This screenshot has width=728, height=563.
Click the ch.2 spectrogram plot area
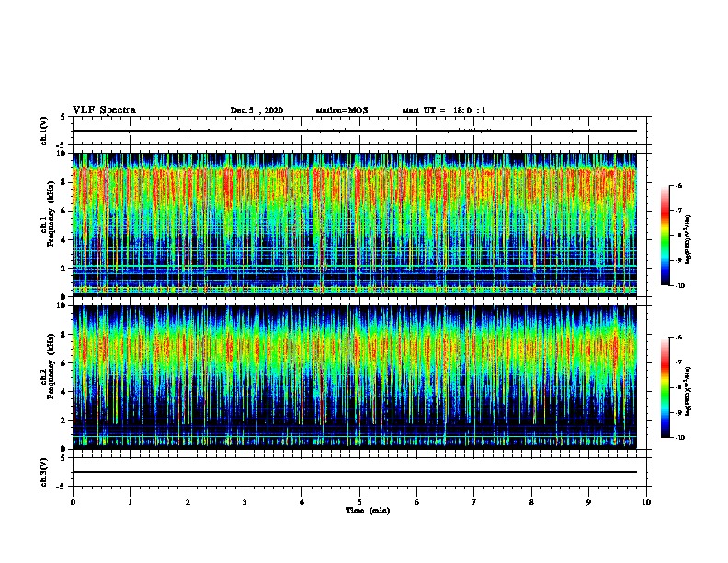tap(354, 377)
